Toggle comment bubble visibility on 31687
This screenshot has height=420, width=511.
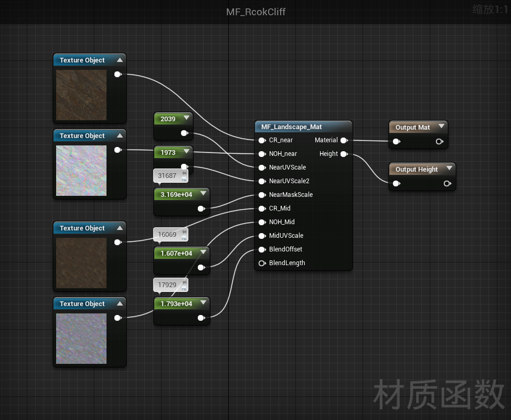coord(184,180)
